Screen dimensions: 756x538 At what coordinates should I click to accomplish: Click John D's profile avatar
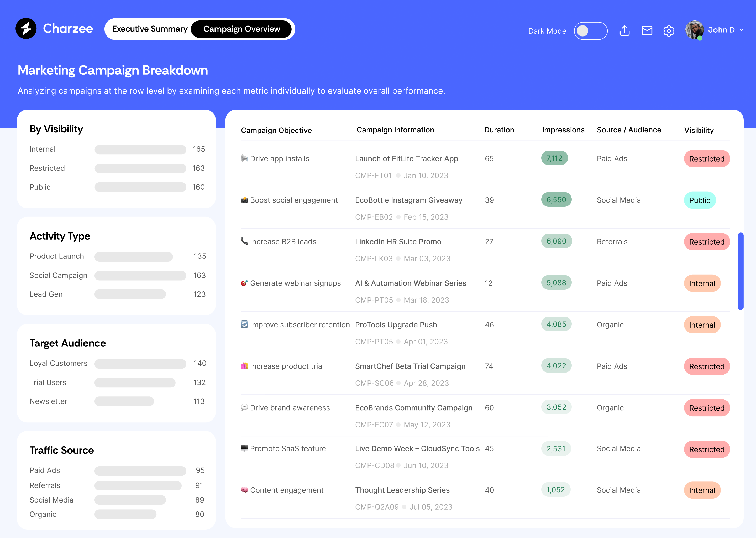coord(694,30)
